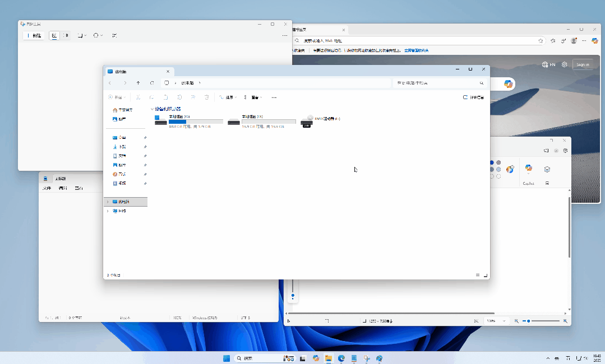This screenshot has height=364, width=605.
Task: Open the Music folder in Explorer sidebar
Action: pyautogui.click(x=119, y=174)
